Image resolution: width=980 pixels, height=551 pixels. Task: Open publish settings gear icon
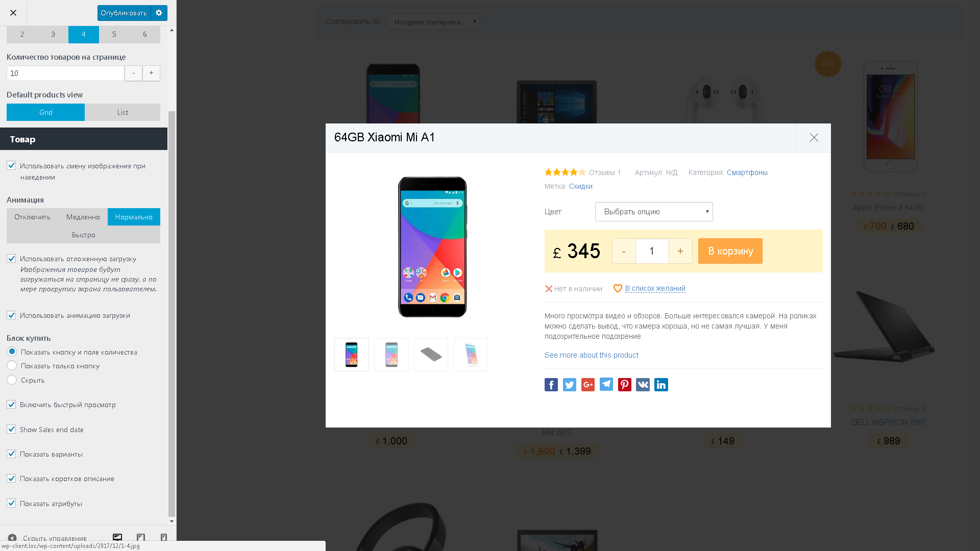pyautogui.click(x=159, y=13)
